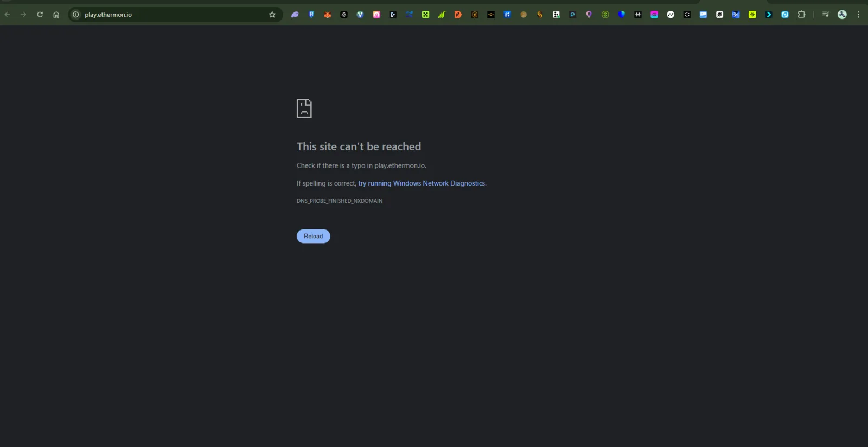
Task: Open the browser home page
Action: [56, 15]
